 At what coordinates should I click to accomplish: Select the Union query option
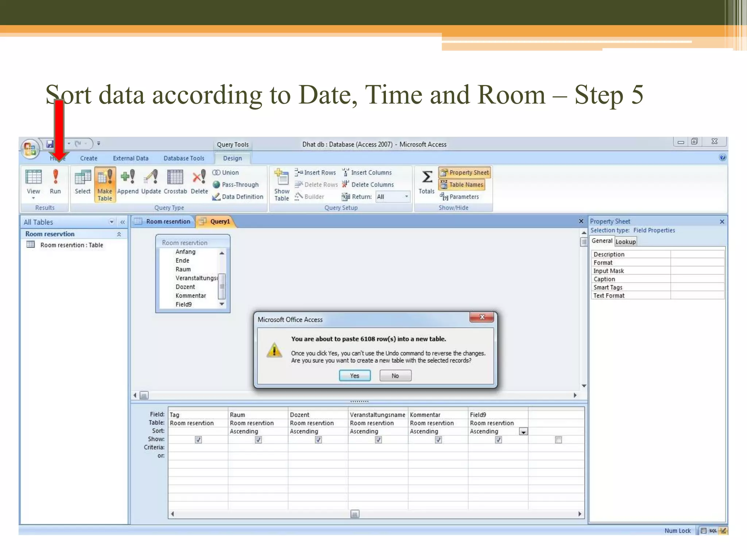225,172
